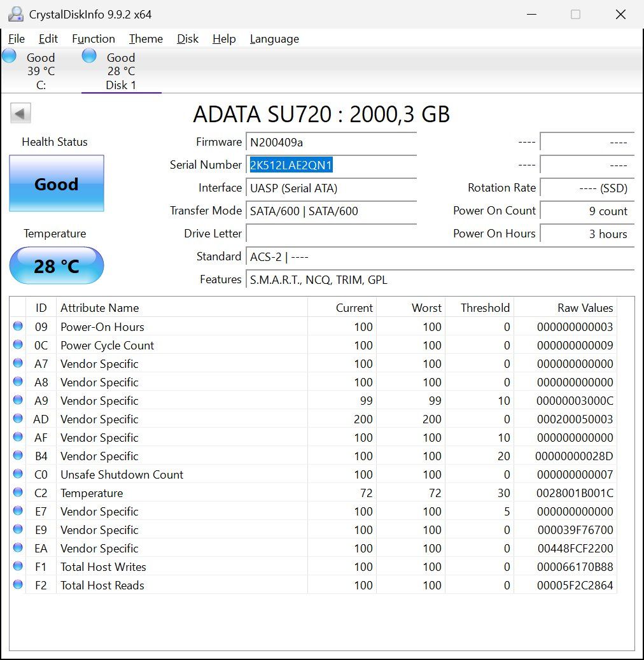The height and width of the screenshot is (660, 644).
Task: Click the Features field S.M.A.R.T., NCQ, TRIM, GPL
Action: tap(440, 279)
